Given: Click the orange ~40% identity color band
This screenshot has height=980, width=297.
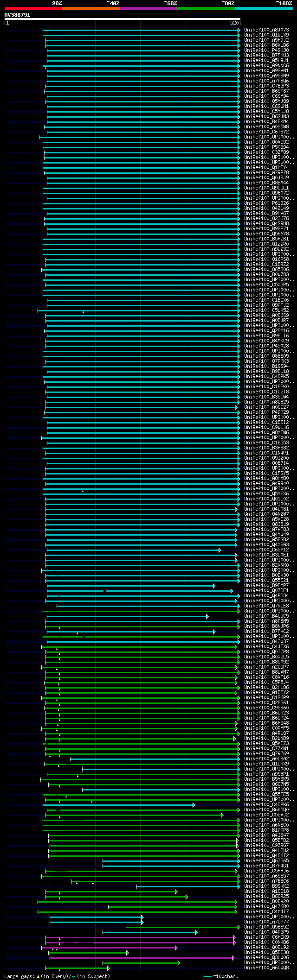Looking at the screenshot, I should (x=91, y=8).
